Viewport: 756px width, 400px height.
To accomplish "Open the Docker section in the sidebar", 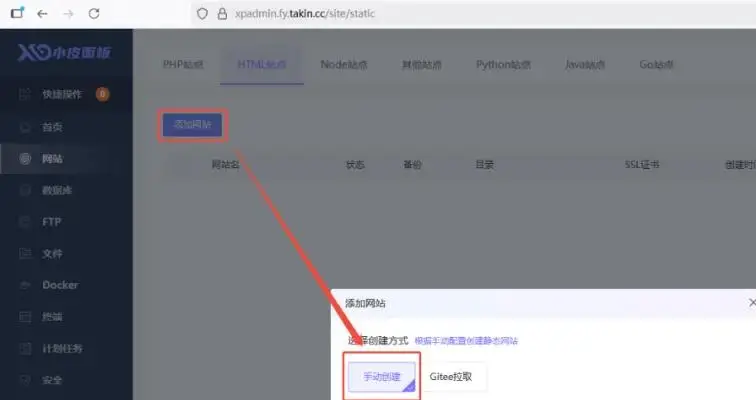I will [59, 285].
